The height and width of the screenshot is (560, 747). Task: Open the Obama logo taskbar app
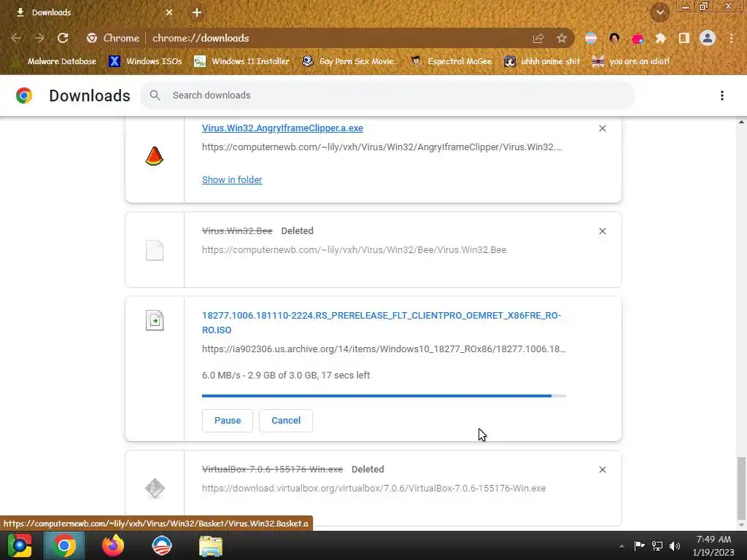[x=161, y=545]
